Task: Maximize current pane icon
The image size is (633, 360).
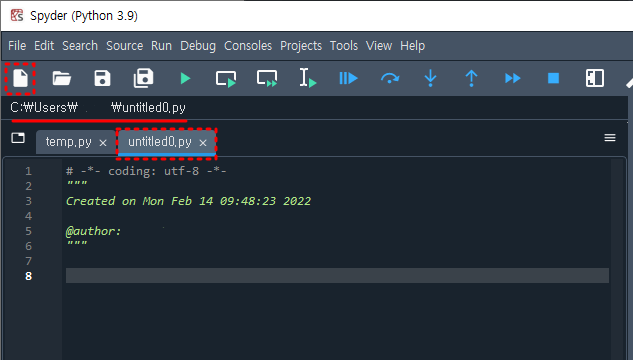Action: (x=594, y=78)
